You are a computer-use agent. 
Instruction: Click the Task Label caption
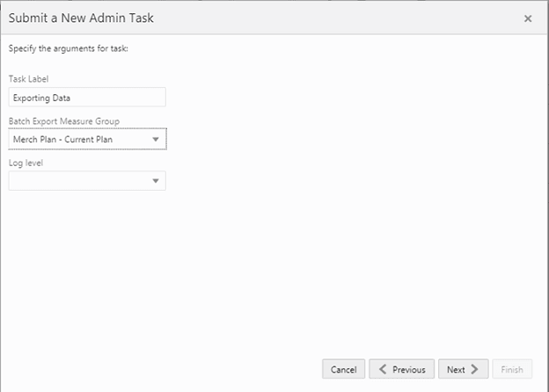coord(28,79)
